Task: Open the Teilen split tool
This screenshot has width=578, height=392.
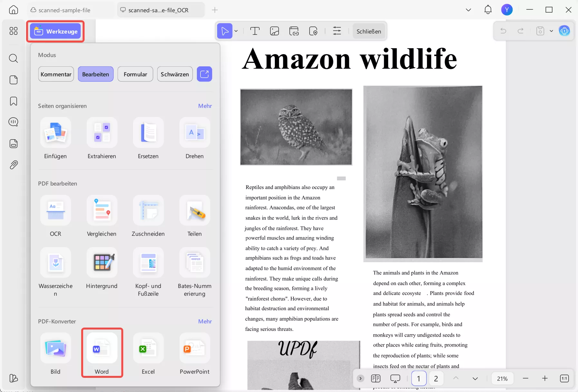Action: tap(195, 216)
